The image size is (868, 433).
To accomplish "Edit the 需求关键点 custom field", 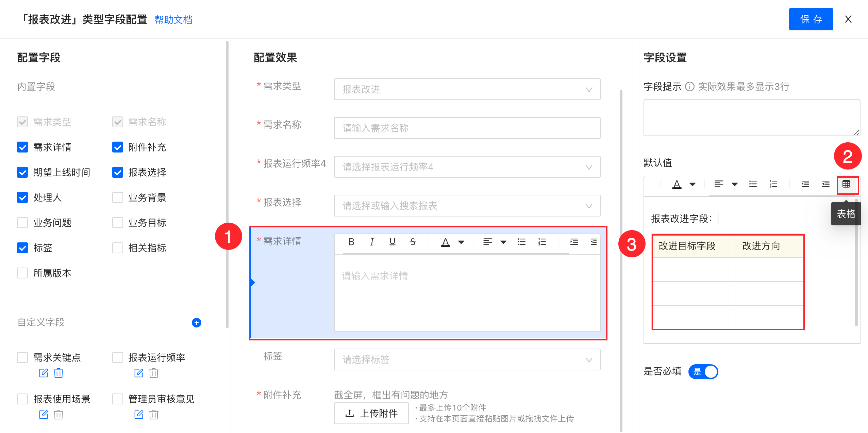I will pyautogui.click(x=44, y=373).
